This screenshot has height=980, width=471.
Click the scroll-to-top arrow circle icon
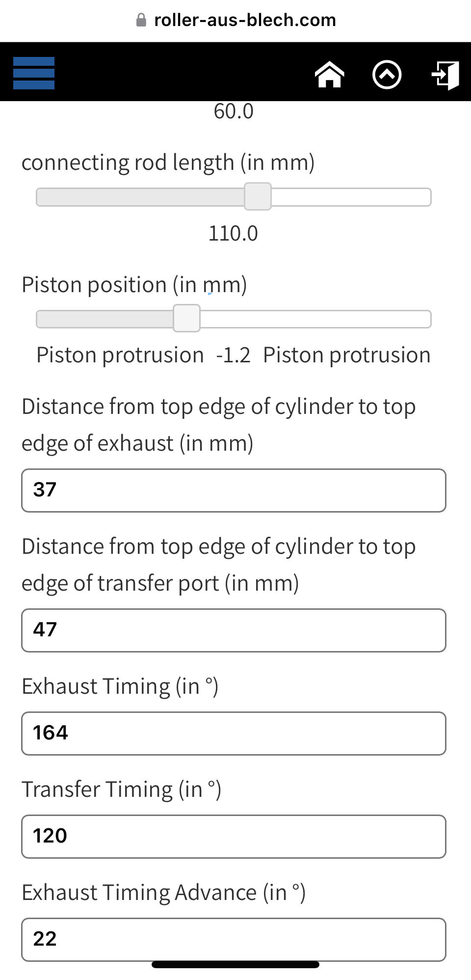(x=387, y=75)
